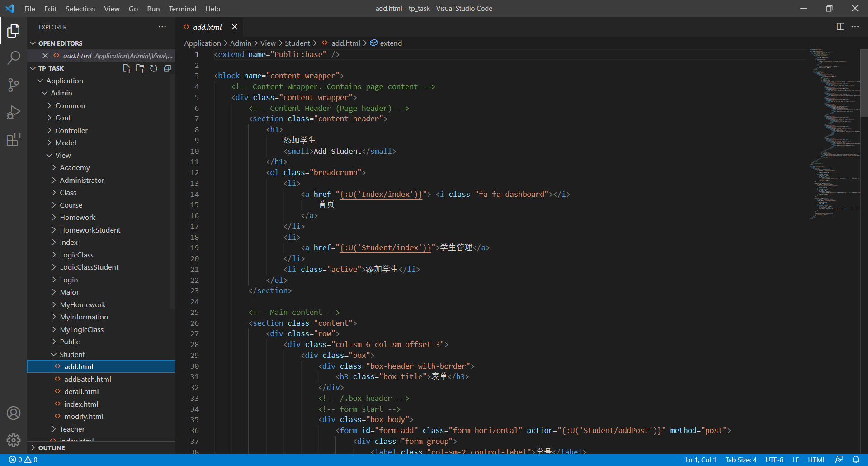Show errors and warnings in status bar
Viewport: 868px width, 466px height.
(23, 460)
